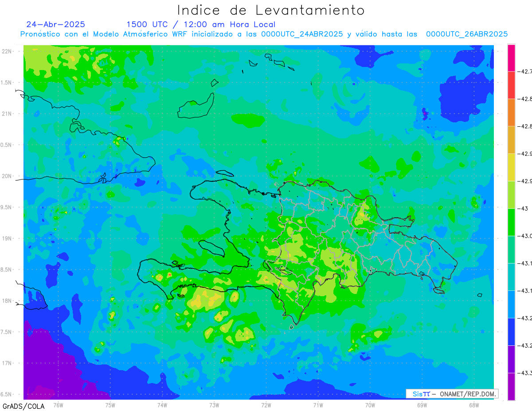Select the '6.5N' latitude label
Screen dimensions: 532x411
[6, 394]
